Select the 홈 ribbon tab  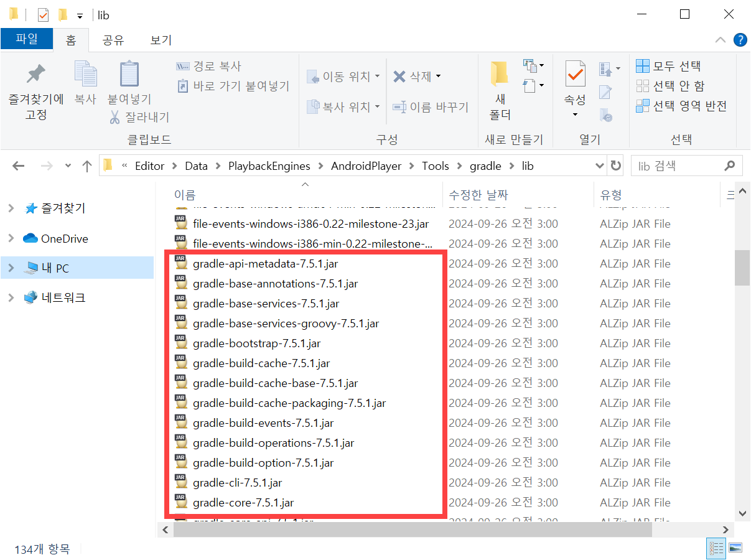71,40
